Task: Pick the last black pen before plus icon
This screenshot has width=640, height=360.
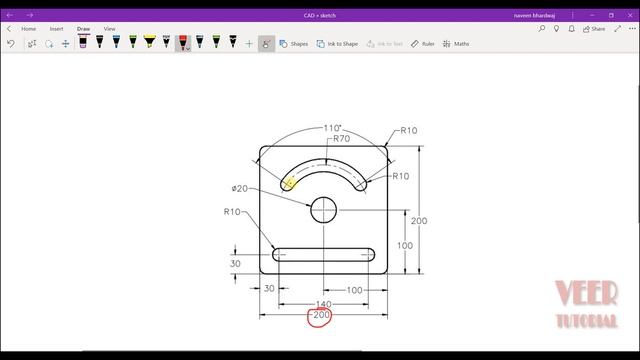Action: pos(233,42)
